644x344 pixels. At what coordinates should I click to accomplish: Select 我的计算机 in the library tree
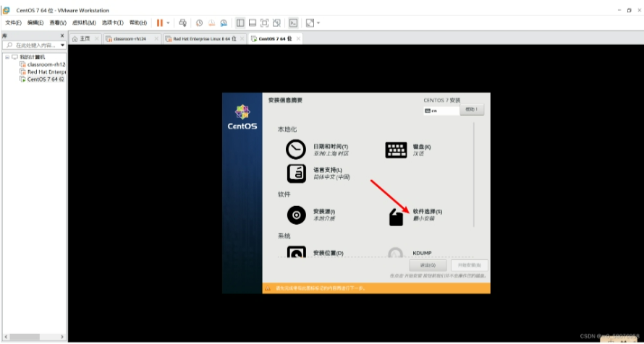pyautogui.click(x=33, y=57)
